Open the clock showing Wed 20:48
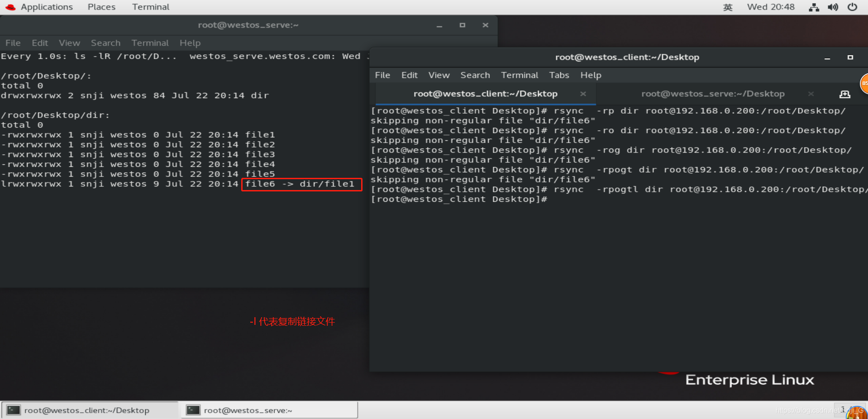Viewport: 868px width, 419px height. tap(771, 7)
